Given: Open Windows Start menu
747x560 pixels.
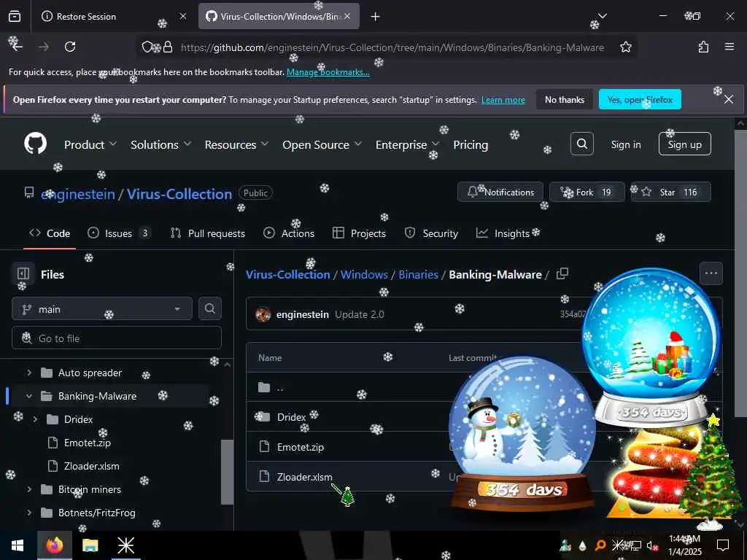Looking at the screenshot, I should (x=18, y=545).
